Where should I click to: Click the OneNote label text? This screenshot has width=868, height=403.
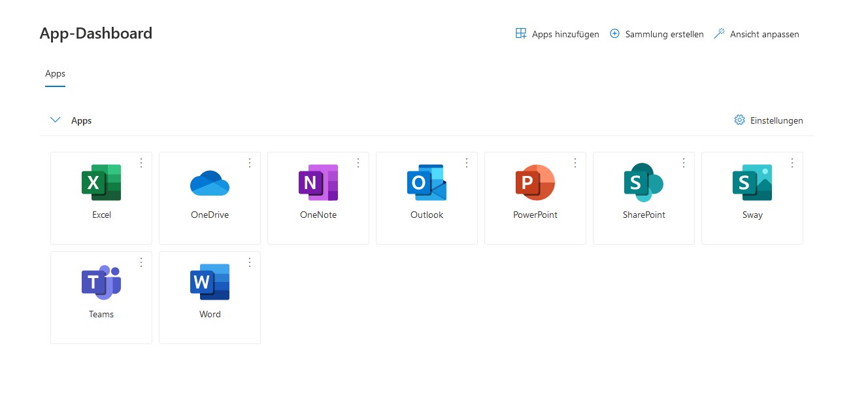[318, 215]
